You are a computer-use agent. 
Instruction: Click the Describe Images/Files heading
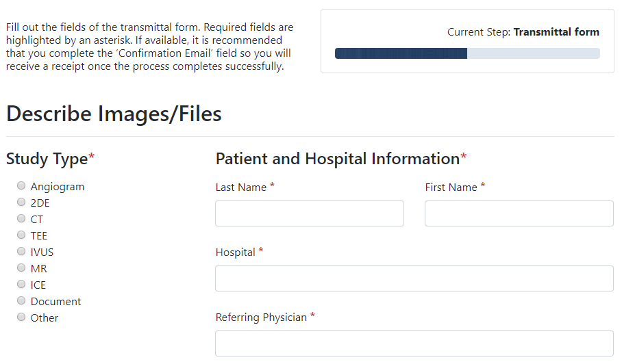pyautogui.click(x=114, y=114)
